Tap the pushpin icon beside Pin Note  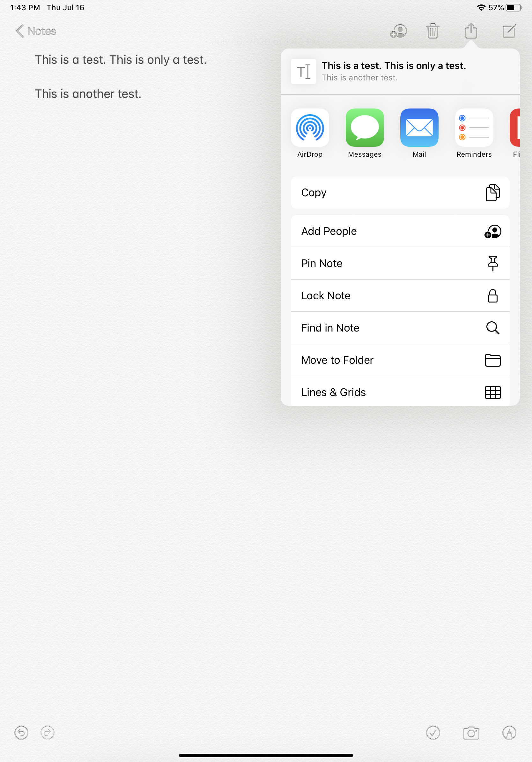pyautogui.click(x=493, y=263)
